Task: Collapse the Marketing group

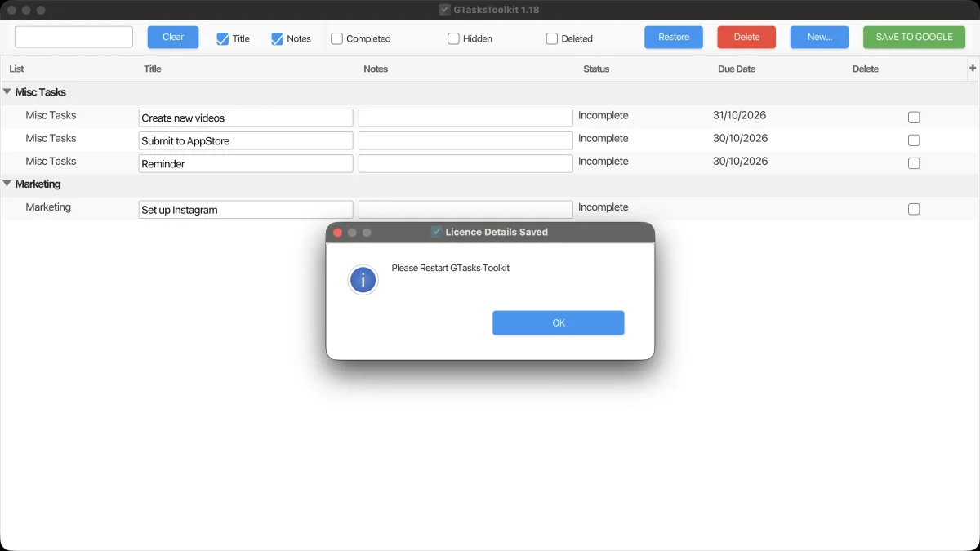Action: tap(7, 184)
